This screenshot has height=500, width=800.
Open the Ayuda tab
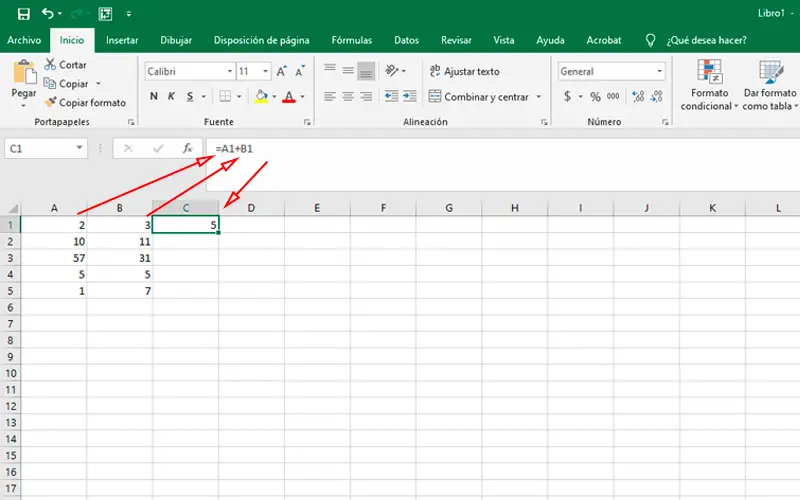point(550,40)
